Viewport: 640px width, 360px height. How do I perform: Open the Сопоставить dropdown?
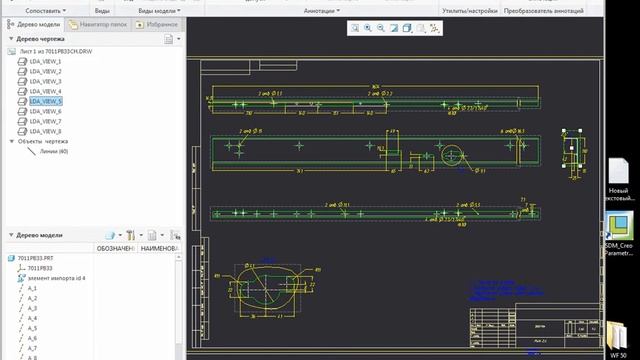(x=46, y=11)
